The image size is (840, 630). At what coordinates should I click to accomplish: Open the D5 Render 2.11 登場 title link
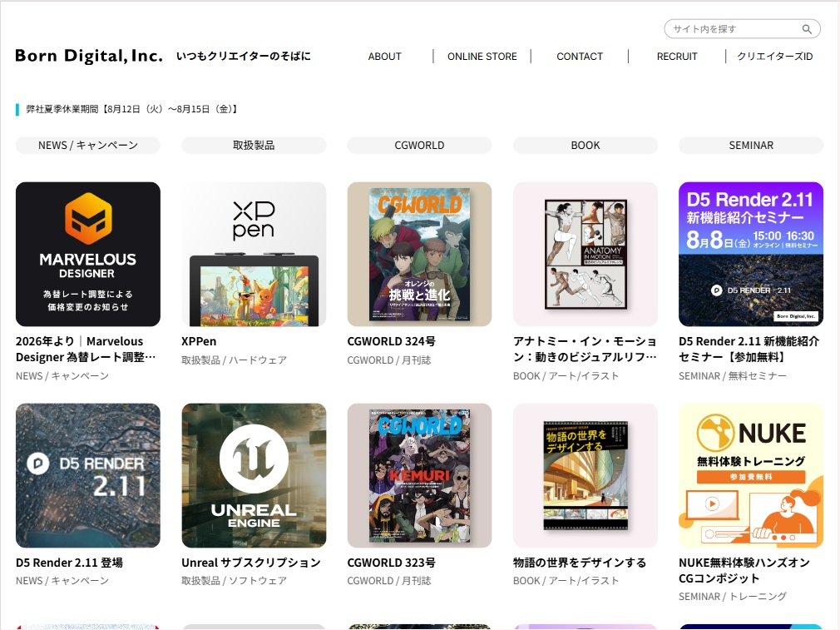(x=69, y=563)
